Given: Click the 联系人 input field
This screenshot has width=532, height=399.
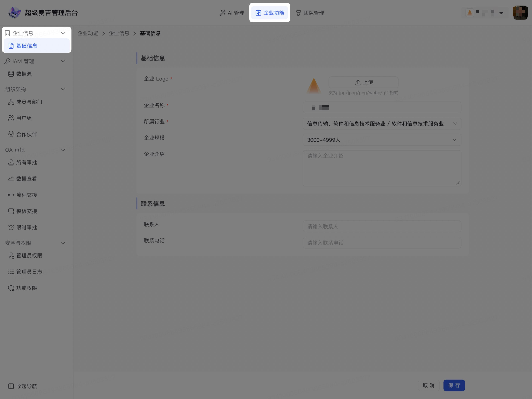Looking at the screenshot, I should coord(382,227).
